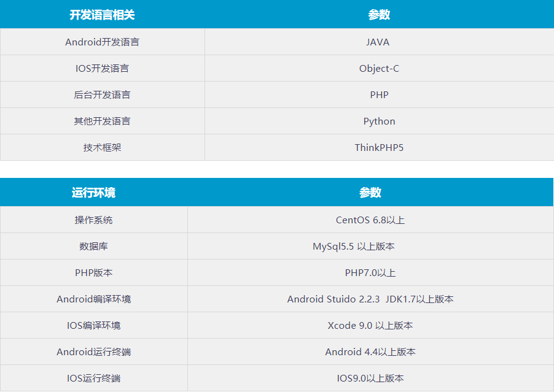Click the IOS开发语言 cell

click(102, 68)
